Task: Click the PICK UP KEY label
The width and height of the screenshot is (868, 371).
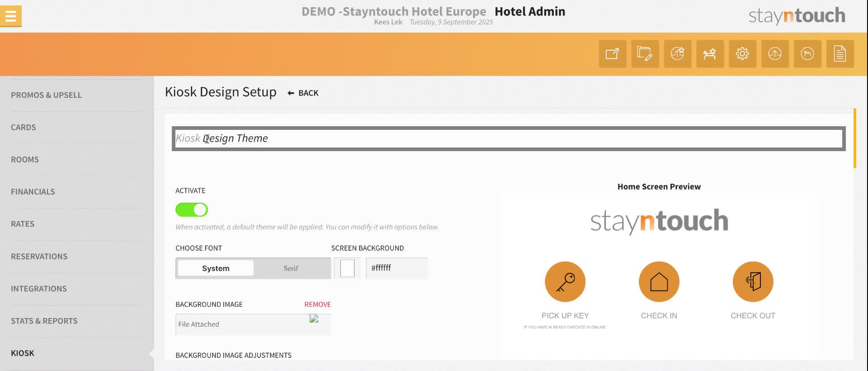Action: tap(565, 316)
